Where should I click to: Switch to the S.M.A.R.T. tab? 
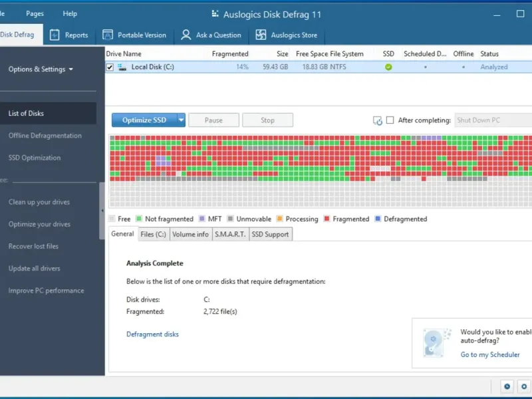230,234
